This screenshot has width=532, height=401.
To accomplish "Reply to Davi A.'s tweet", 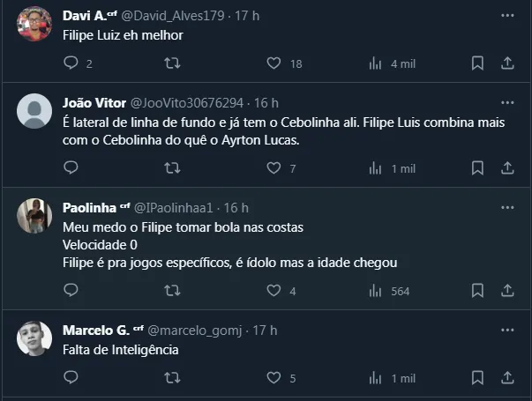I will tap(71, 63).
